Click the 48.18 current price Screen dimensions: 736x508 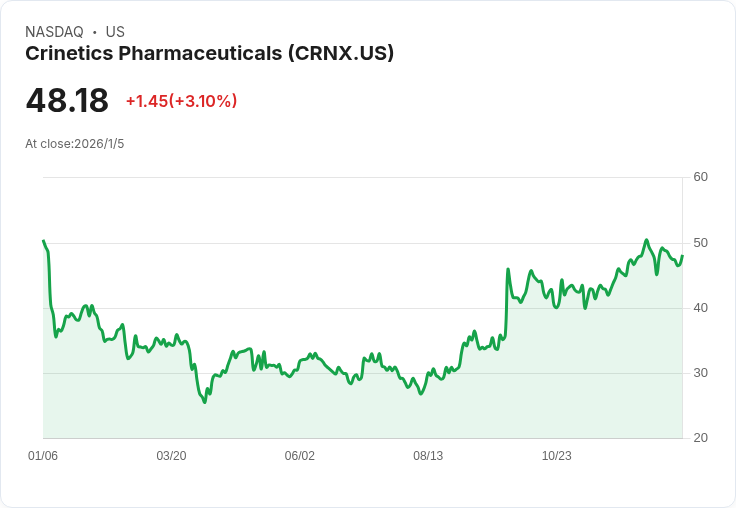point(67,101)
